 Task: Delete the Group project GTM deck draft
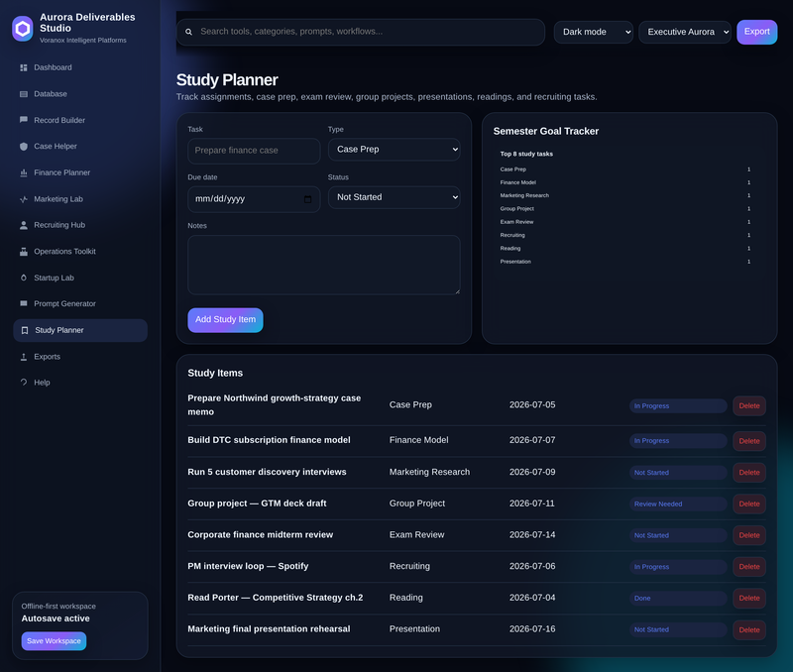coord(749,504)
